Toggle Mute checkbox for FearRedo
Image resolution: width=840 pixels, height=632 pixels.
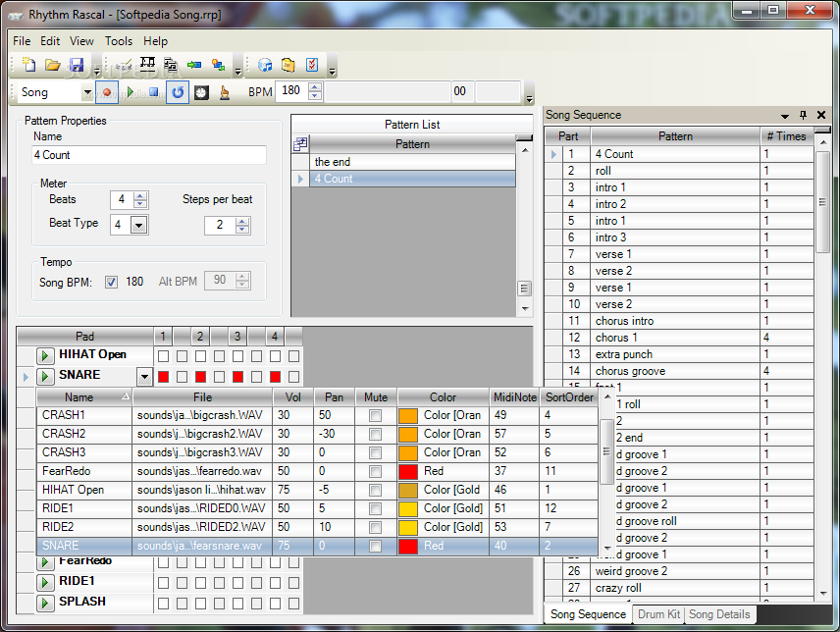click(376, 472)
